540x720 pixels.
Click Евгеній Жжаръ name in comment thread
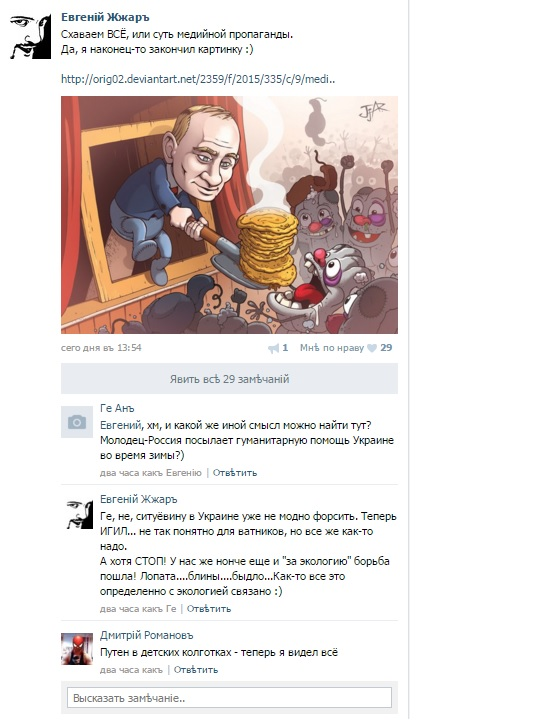tap(139, 499)
